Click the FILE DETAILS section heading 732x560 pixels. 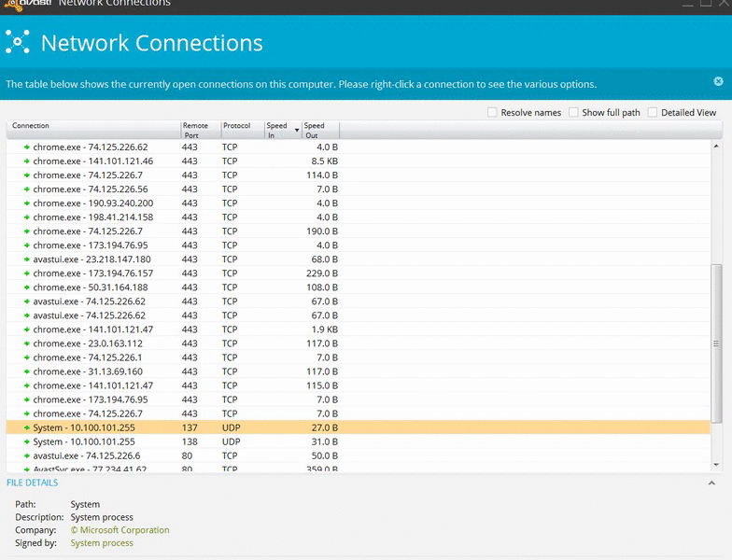(x=32, y=483)
